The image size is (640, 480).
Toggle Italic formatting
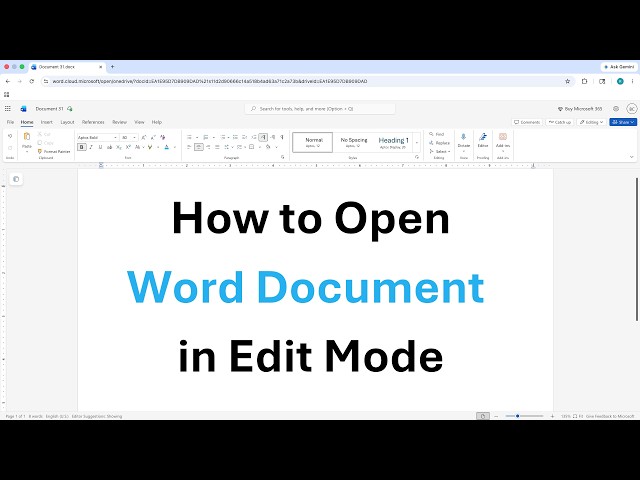tap(91, 147)
